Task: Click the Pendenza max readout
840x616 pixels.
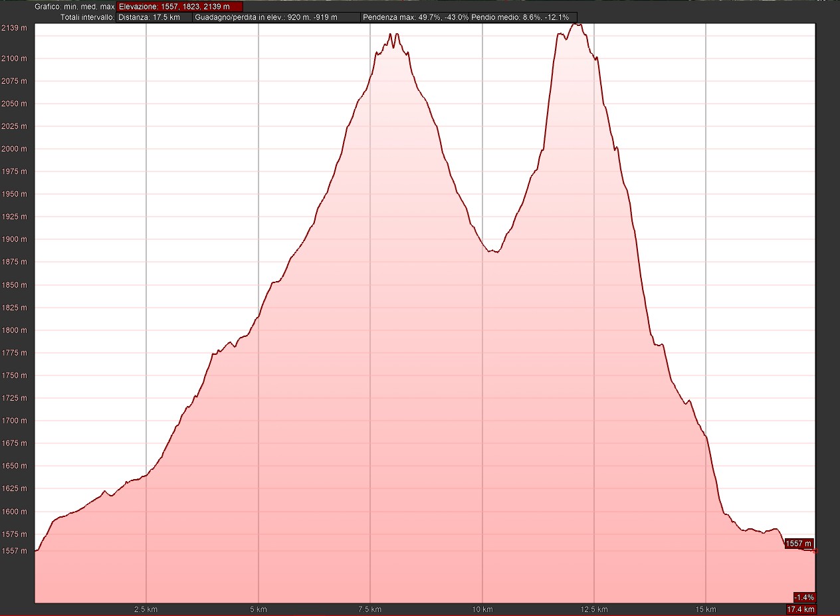Action: pos(415,17)
